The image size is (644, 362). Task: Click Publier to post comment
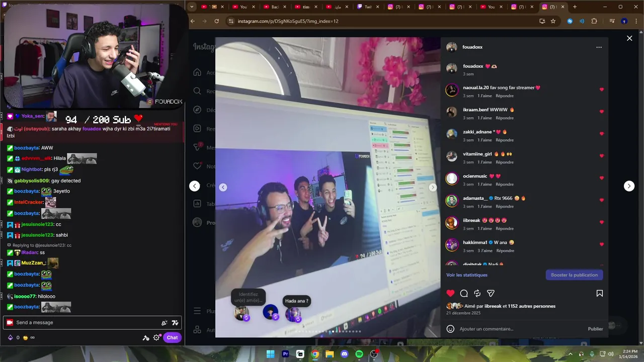click(595, 329)
